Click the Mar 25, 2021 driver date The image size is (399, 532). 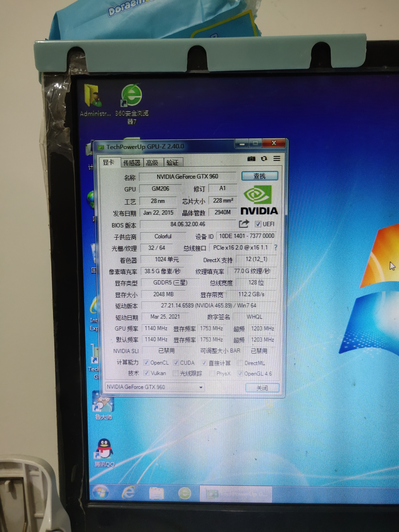tap(165, 317)
